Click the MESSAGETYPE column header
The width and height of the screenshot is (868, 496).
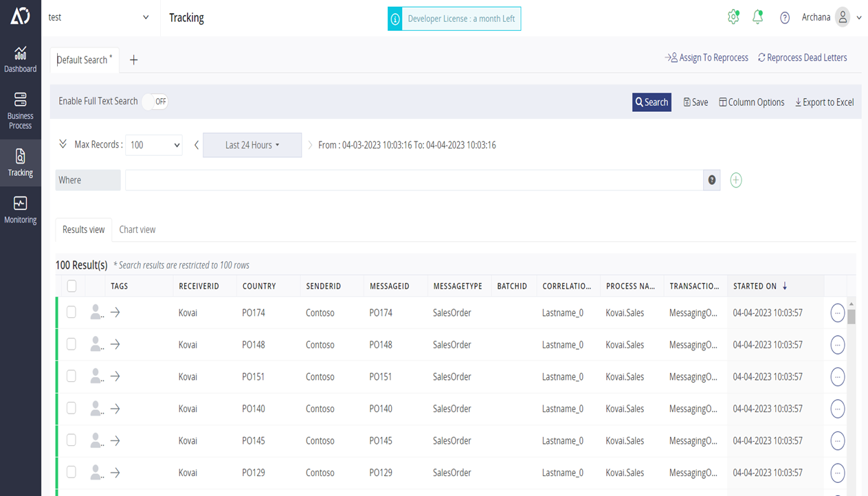pos(458,286)
